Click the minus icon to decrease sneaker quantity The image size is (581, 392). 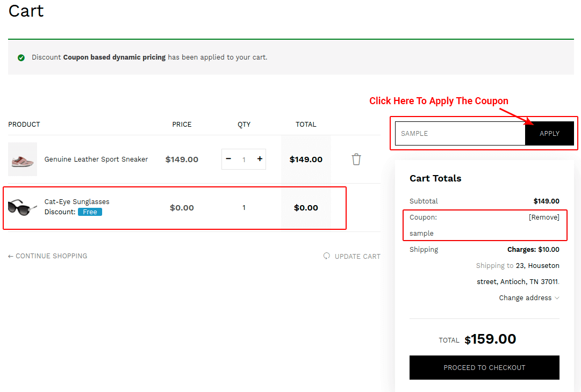click(228, 159)
